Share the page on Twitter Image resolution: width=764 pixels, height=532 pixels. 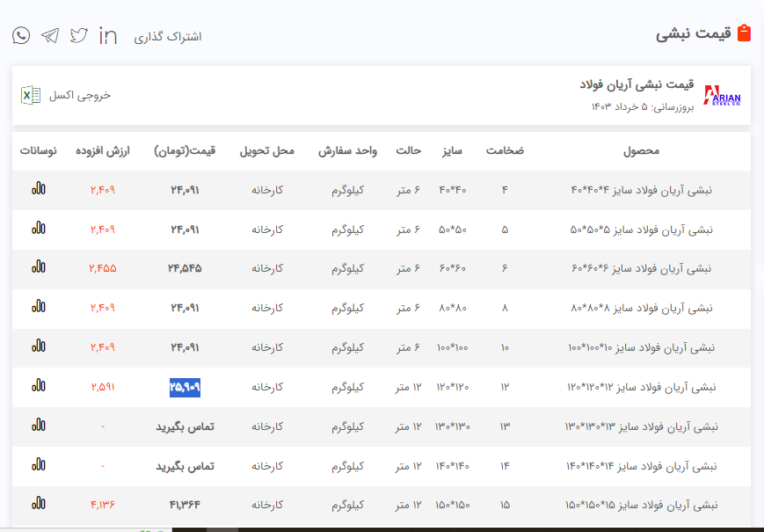coord(79,35)
